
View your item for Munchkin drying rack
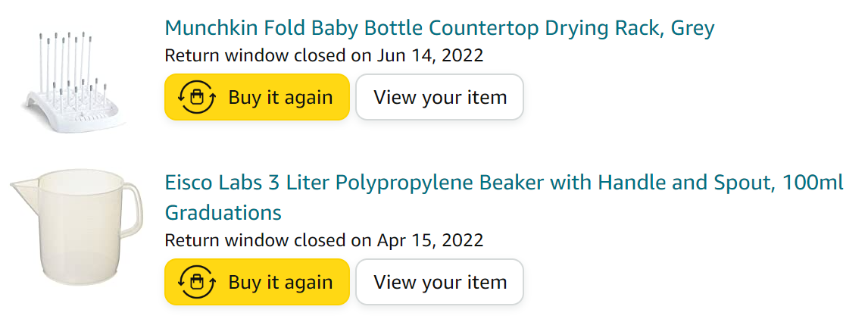pos(439,97)
